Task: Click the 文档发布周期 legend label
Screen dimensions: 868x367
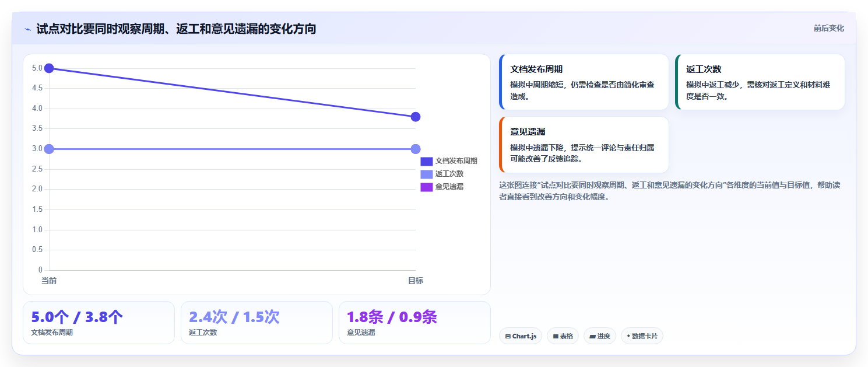Action: (x=456, y=161)
